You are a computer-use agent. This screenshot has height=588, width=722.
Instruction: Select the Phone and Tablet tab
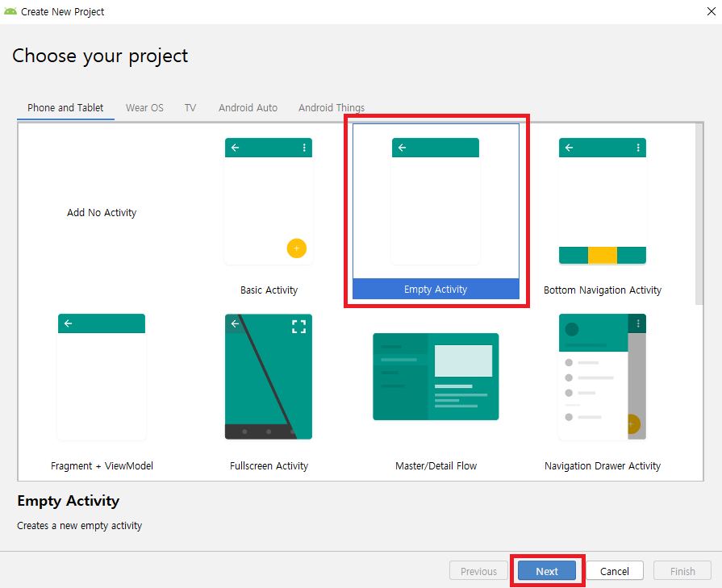65,108
